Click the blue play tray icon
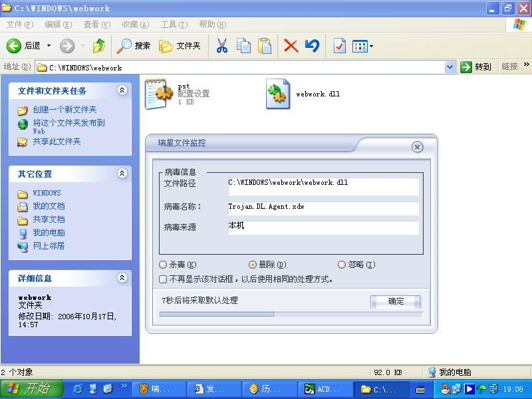This screenshot has height=399, width=532. pyautogui.click(x=469, y=389)
